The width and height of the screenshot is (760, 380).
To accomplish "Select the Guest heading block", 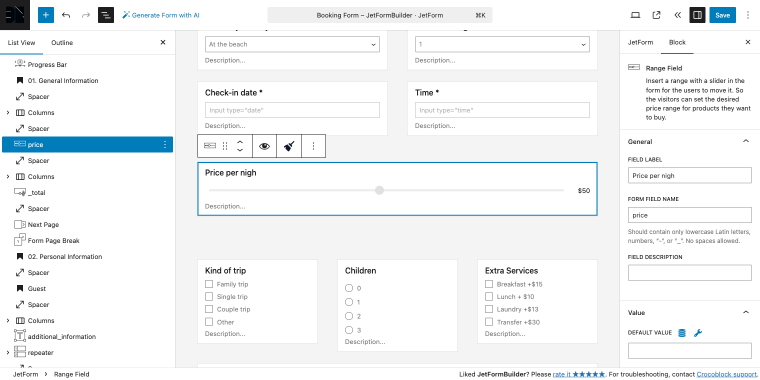I will click(87, 288).
